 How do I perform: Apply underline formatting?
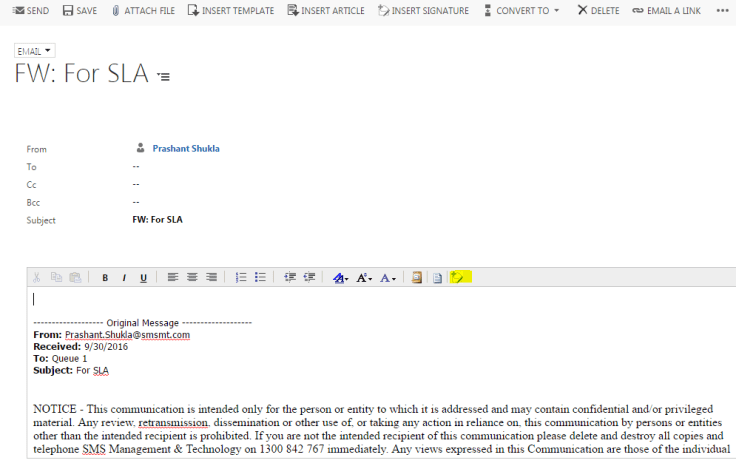point(143,278)
